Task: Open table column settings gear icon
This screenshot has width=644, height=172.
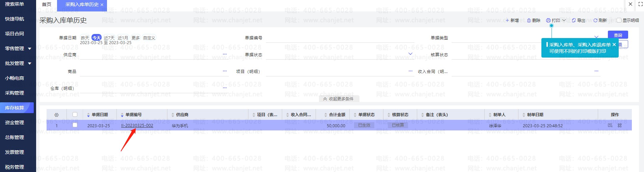Action: [56, 115]
